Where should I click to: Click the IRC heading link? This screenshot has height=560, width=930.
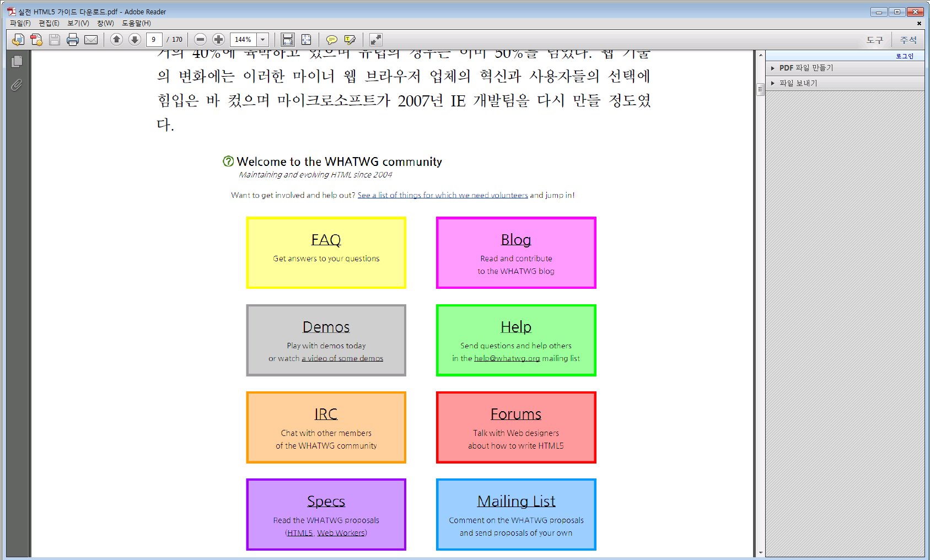[326, 414]
